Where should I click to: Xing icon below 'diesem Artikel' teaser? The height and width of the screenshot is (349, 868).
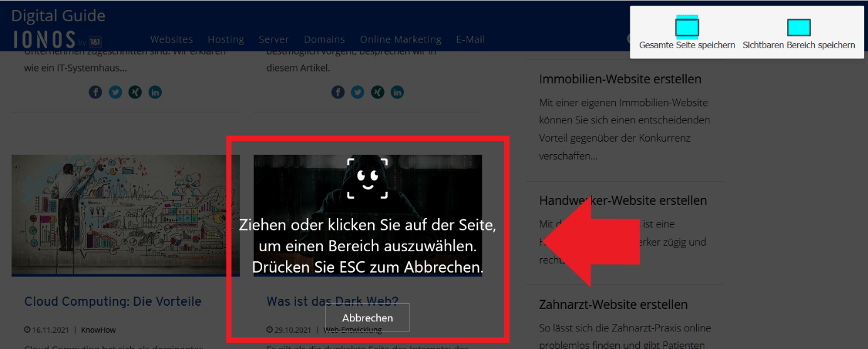(x=378, y=92)
